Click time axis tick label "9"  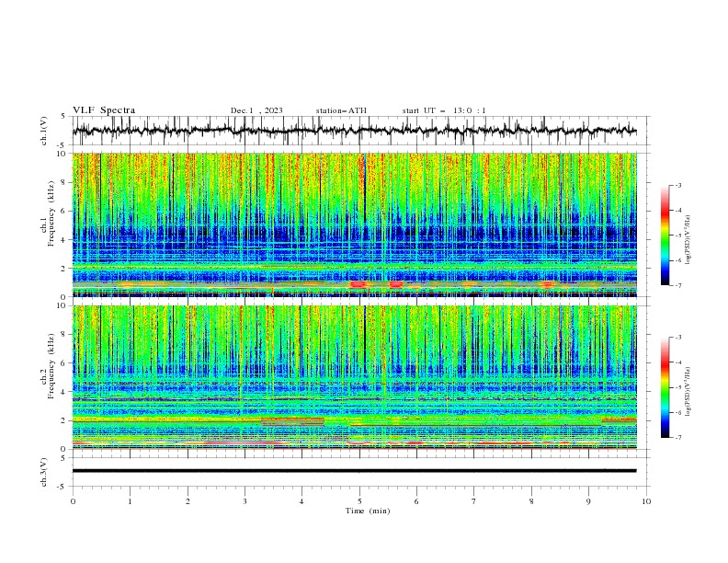click(x=588, y=501)
